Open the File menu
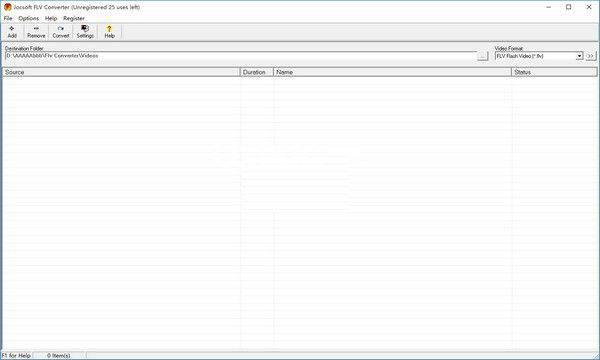The width and height of the screenshot is (600, 360). pos(8,18)
